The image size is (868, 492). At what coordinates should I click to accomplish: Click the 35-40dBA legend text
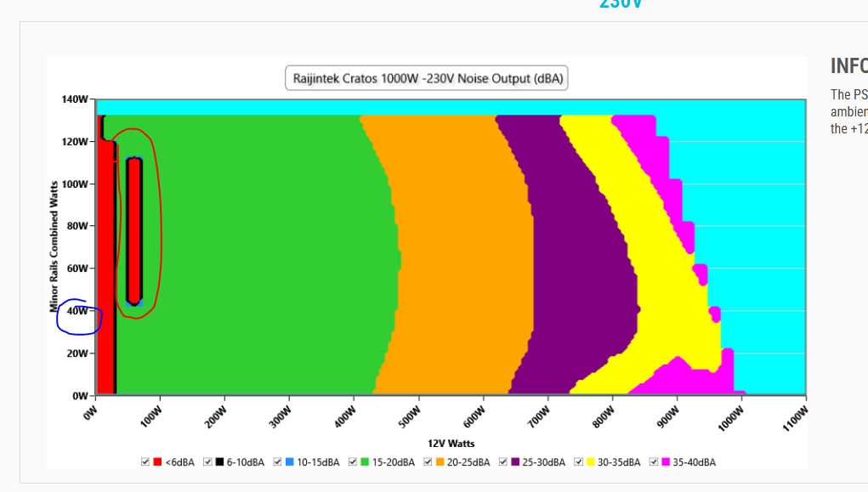click(695, 462)
